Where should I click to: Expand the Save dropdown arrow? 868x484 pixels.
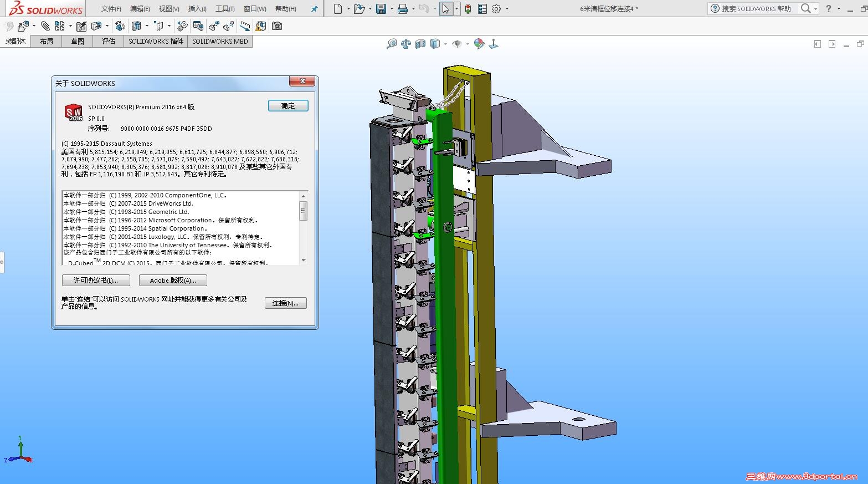click(392, 9)
